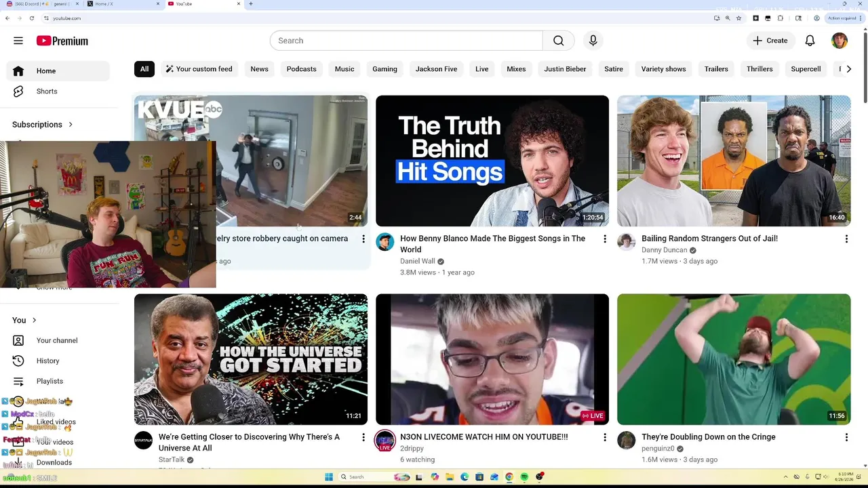Screen dimensions: 868x488
Task: Select the Justin Bieber chip
Action: point(565,69)
